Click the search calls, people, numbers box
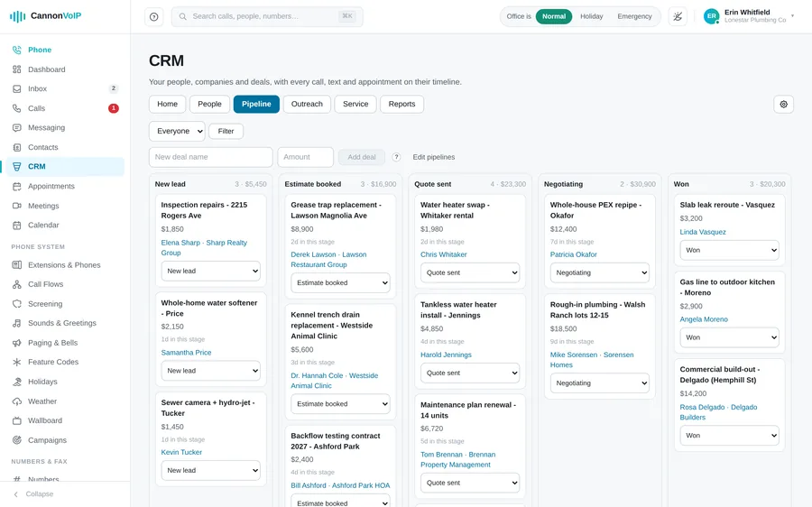This screenshot has width=812, height=507. click(267, 16)
